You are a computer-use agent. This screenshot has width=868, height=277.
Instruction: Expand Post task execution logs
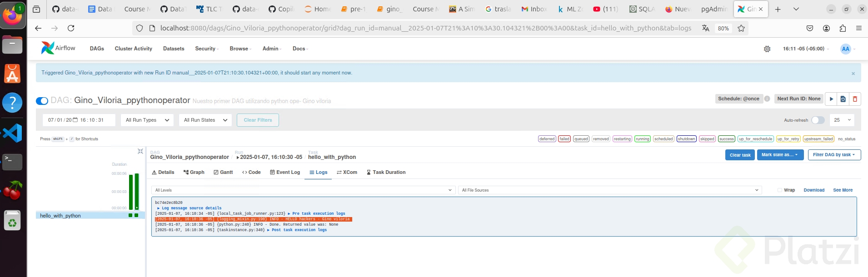point(297,230)
